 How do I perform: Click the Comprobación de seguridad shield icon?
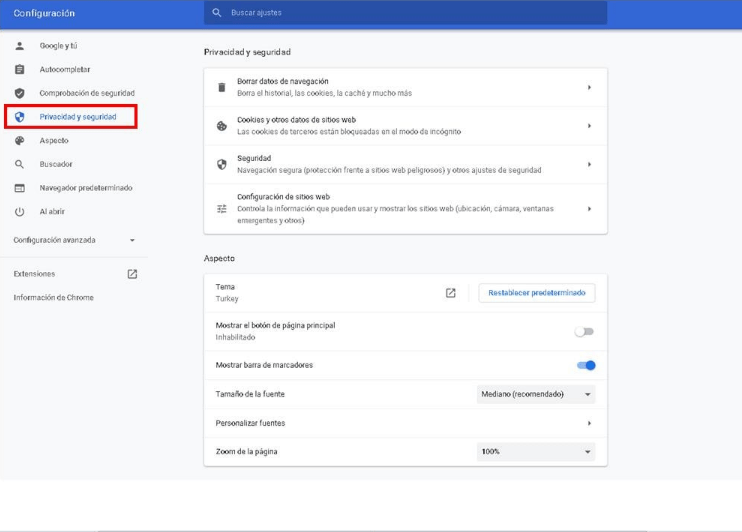click(x=19, y=93)
